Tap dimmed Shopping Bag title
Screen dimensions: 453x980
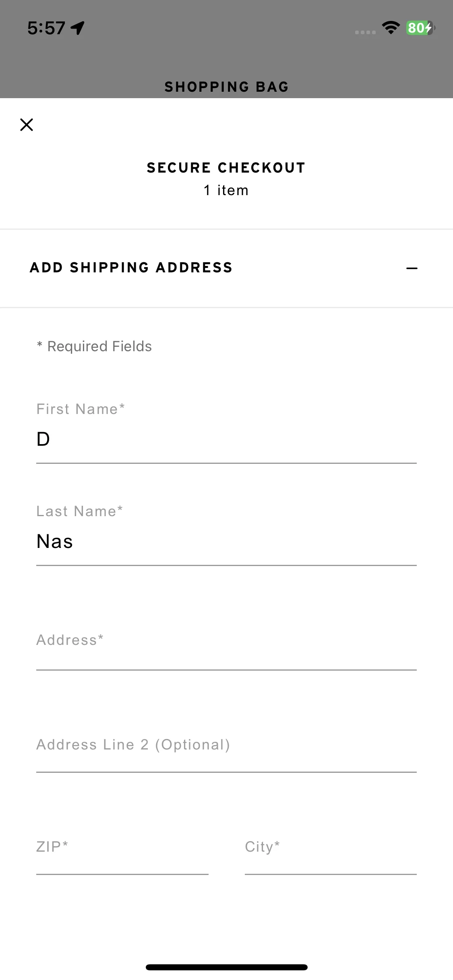tap(227, 87)
